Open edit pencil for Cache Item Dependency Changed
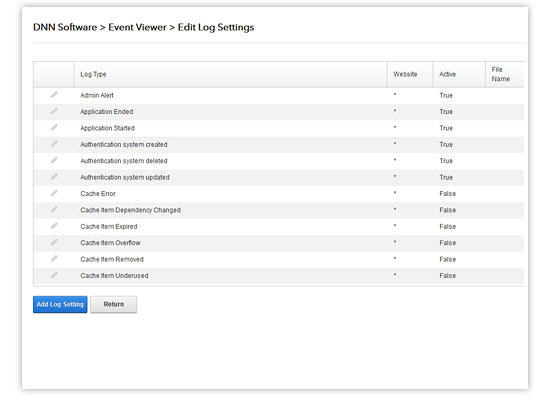The image size is (550, 405). click(54, 209)
